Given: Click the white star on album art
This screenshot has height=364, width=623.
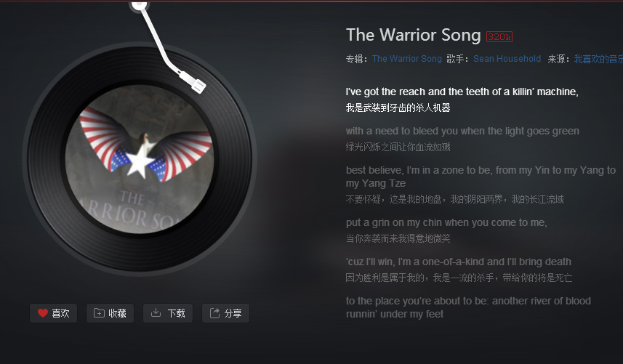Looking at the screenshot, I should pos(139,161).
